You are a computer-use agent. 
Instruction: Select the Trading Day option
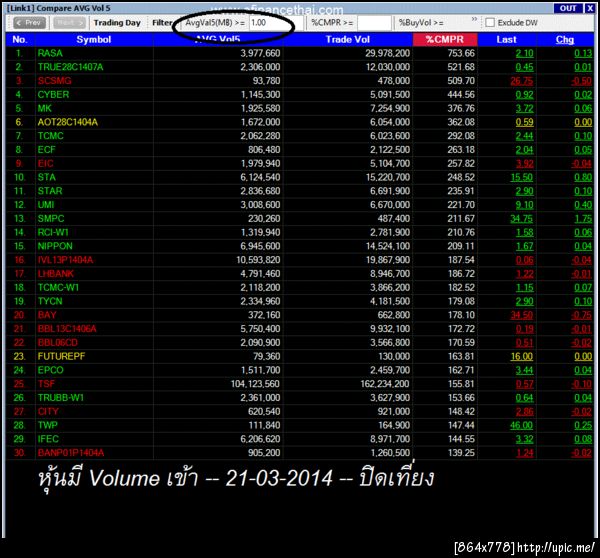(x=117, y=23)
